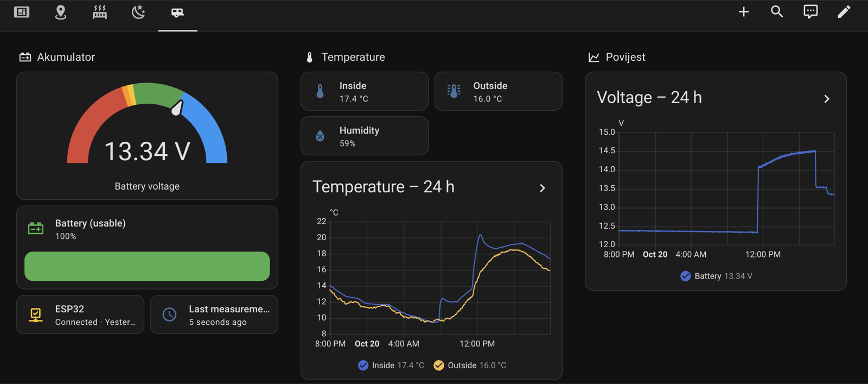This screenshot has height=384, width=868.
Task: Open the first dashboard view tab
Action: click(22, 12)
